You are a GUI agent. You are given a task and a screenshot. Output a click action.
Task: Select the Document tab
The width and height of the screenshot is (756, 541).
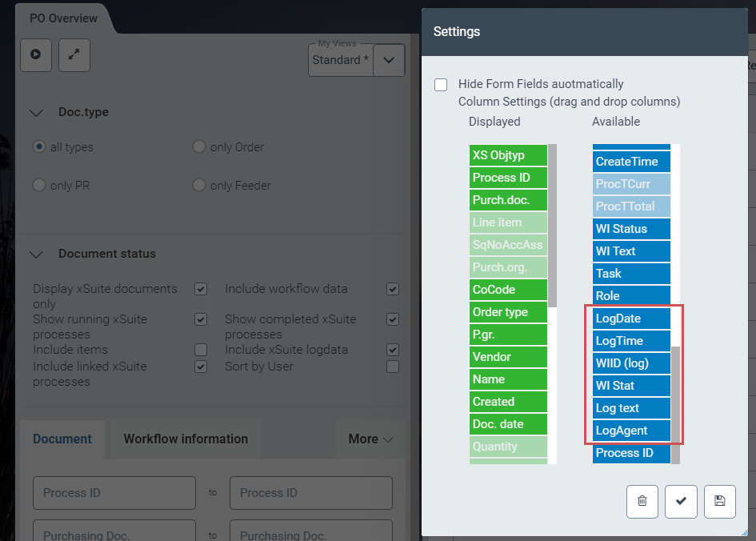tap(62, 439)
